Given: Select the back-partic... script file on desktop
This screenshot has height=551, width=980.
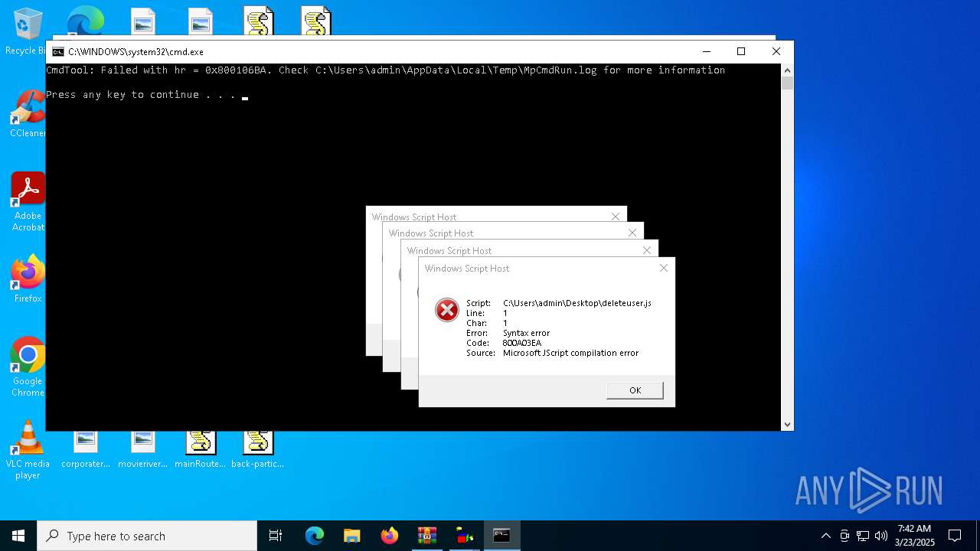Looking at the screenshot, I should point(257,450).
